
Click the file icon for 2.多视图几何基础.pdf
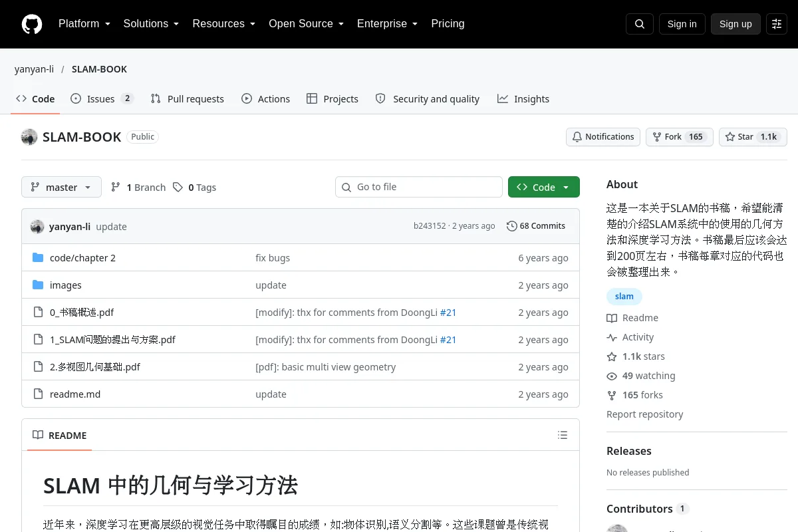[x=38, y=366]
